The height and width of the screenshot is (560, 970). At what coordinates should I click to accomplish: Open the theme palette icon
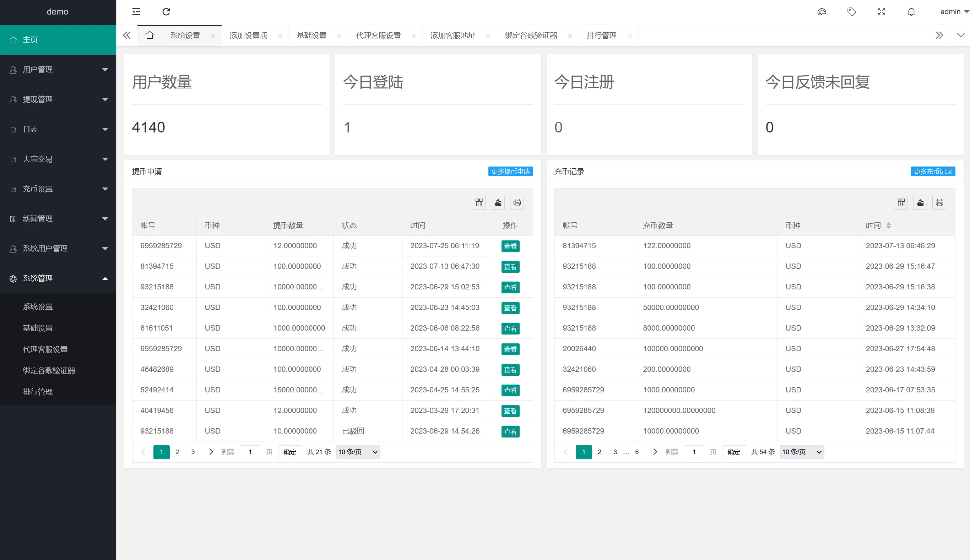[x=822, y=11]
